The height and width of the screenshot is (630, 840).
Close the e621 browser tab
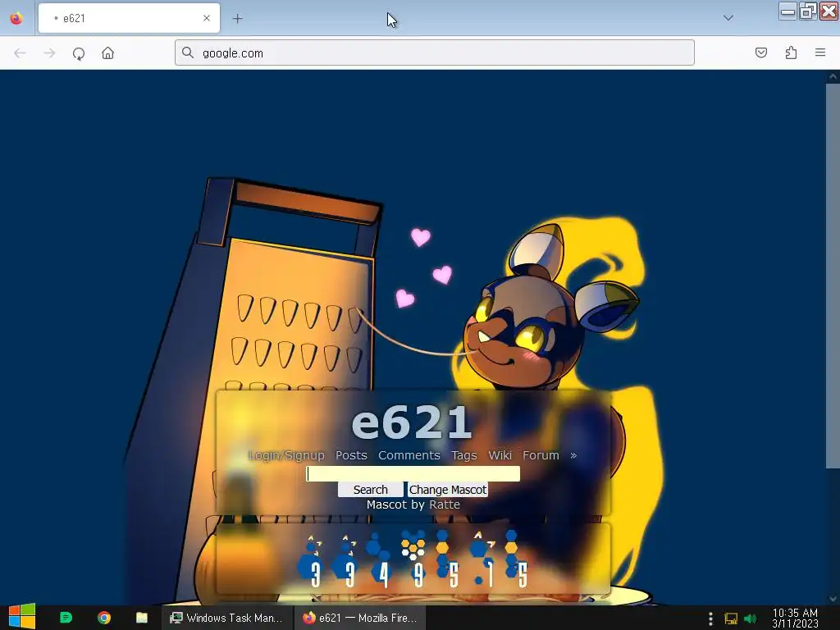coord(207,18)
